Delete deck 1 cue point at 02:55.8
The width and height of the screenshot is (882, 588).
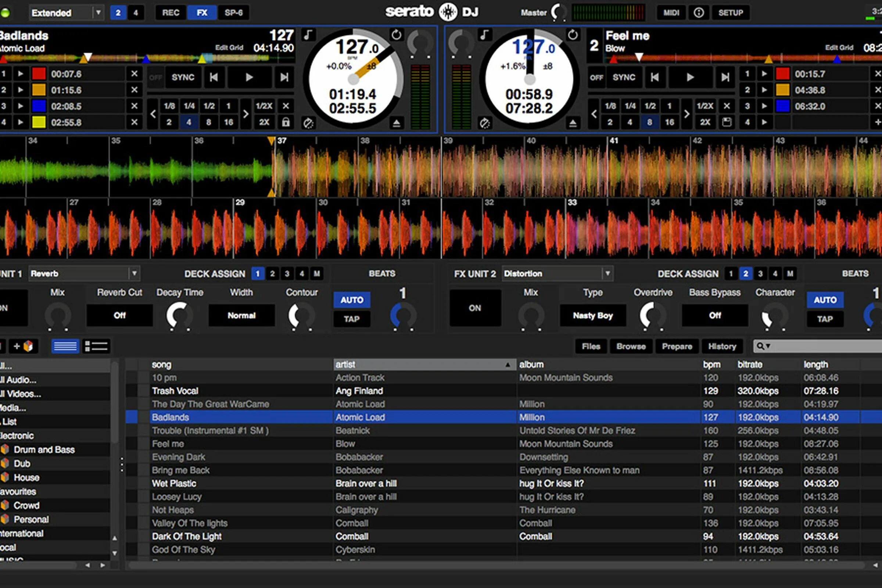coord(134,122)
